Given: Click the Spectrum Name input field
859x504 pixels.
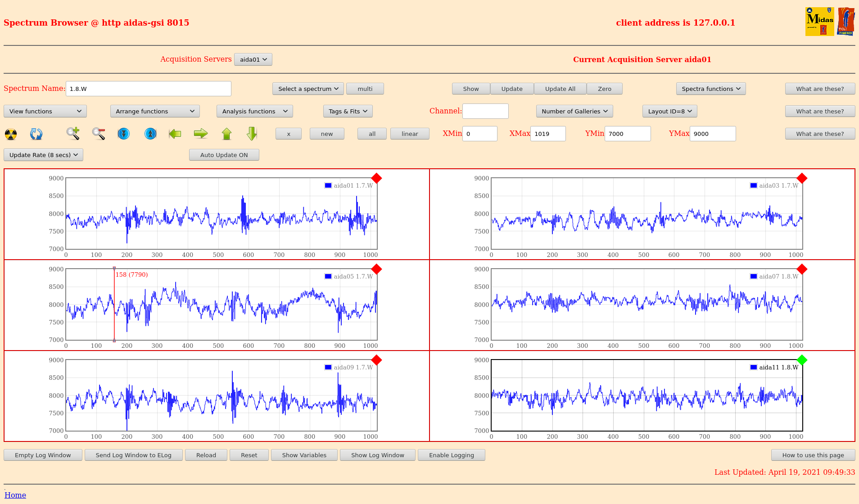Looking at the screenshot, I should pos(148,89).
